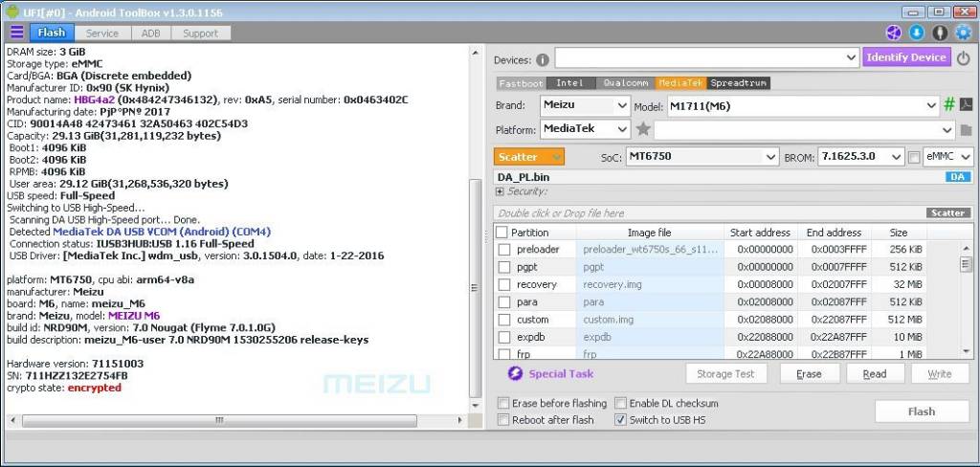Click the purple globe icon in header
The image size is (980, 467).
pyautogui.click(x=894, y=33)
